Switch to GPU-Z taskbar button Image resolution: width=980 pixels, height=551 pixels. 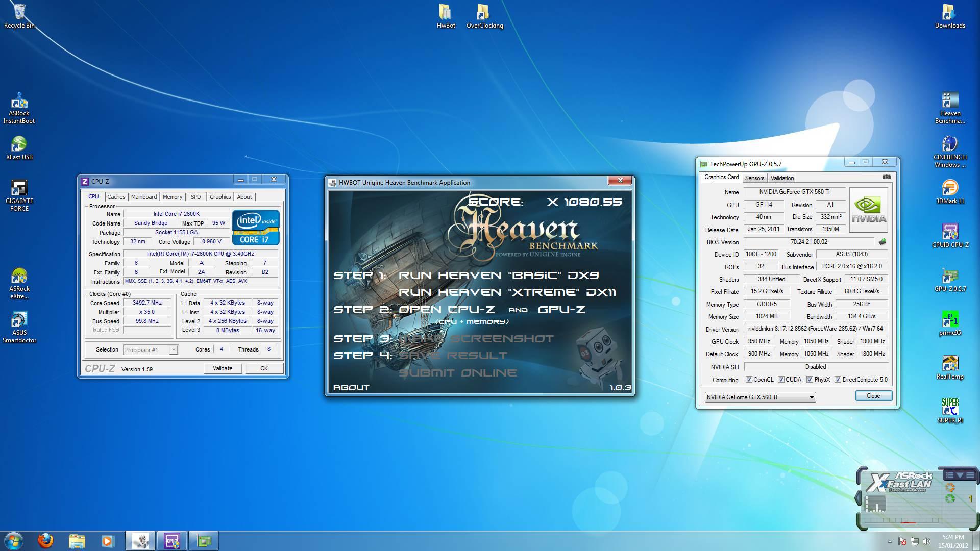click(x=203, y=541)
